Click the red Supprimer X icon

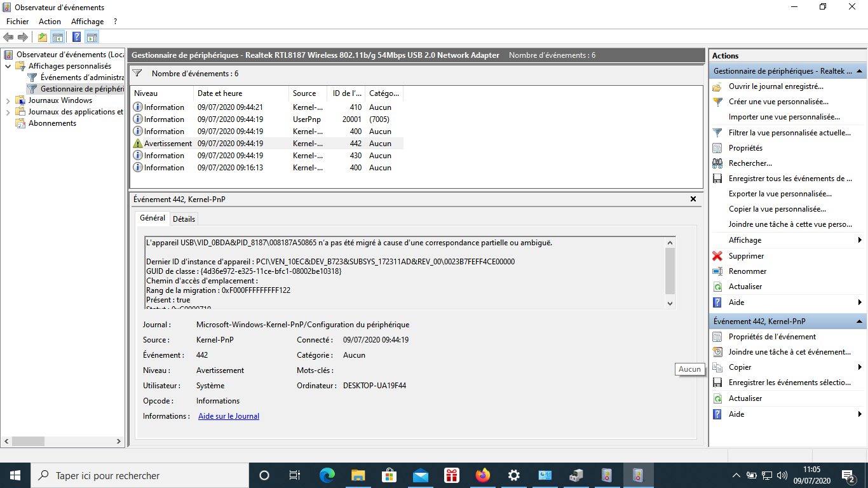(x=717, y=256)
